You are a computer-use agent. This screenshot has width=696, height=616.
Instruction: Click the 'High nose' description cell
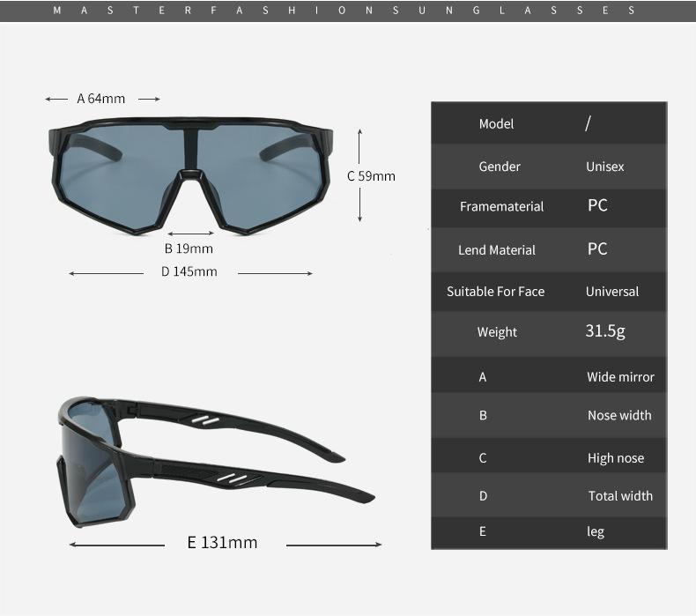[616, 458]
